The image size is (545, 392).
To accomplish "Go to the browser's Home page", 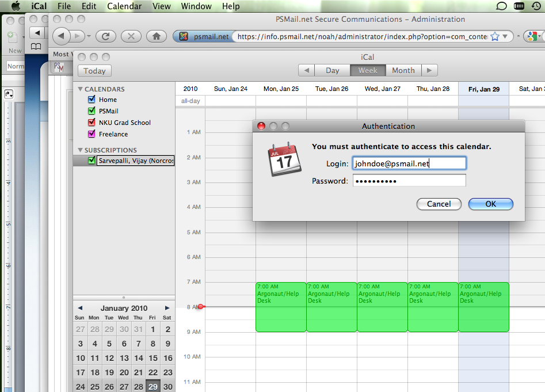I will pos(157,36).
